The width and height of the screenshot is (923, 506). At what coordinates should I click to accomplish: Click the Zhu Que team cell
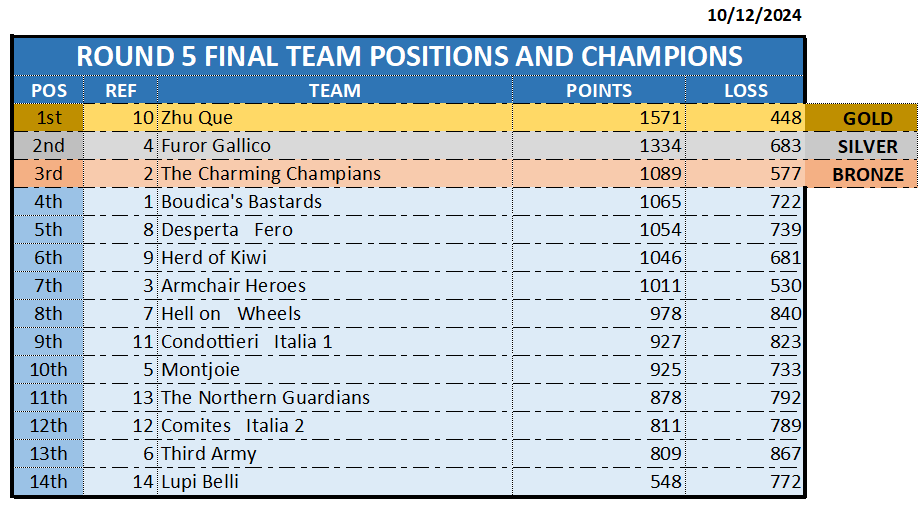(197, 118)
